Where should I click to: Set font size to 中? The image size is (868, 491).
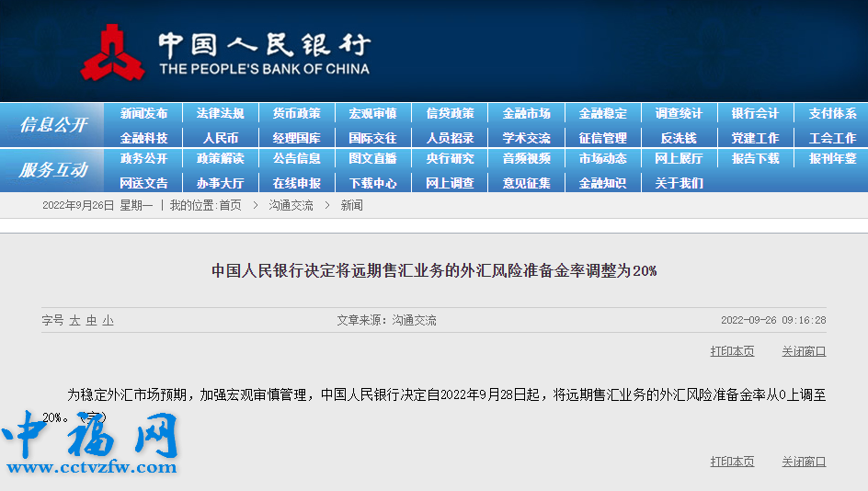point(91,320)
